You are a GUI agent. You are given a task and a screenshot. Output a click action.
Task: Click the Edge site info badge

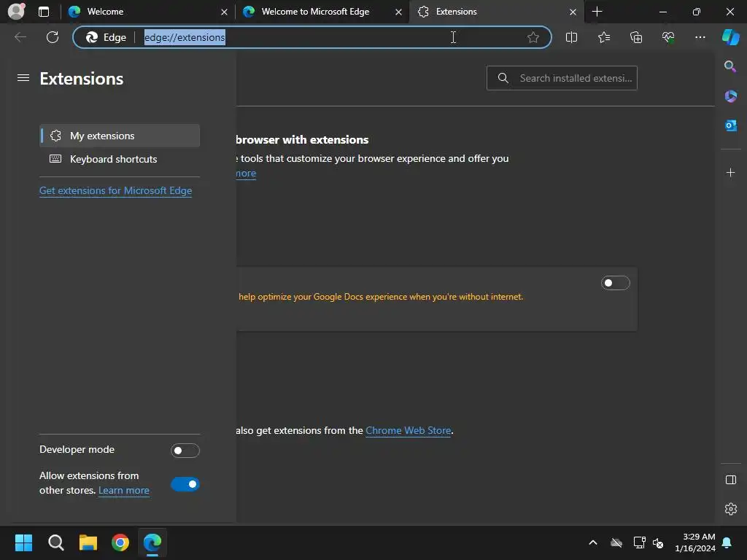[x=107, y=37]
